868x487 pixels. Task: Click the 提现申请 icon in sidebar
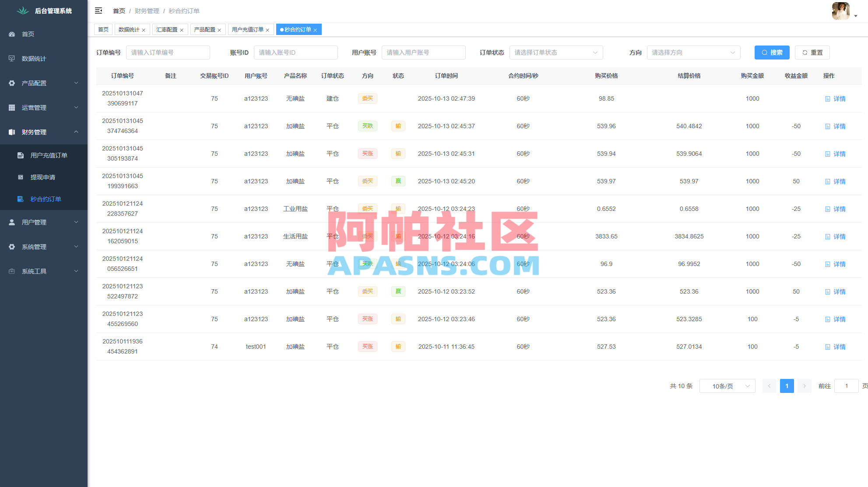pyautogui.click(x=20, y=177)
